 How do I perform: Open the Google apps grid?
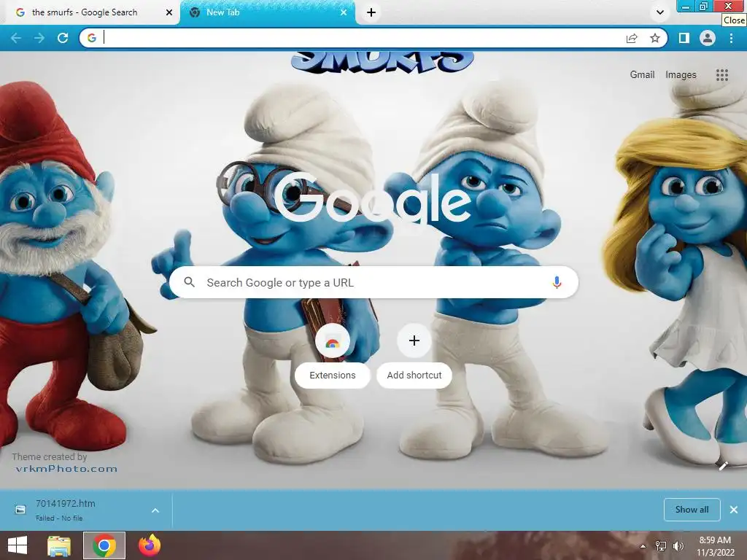click(721, 75)
